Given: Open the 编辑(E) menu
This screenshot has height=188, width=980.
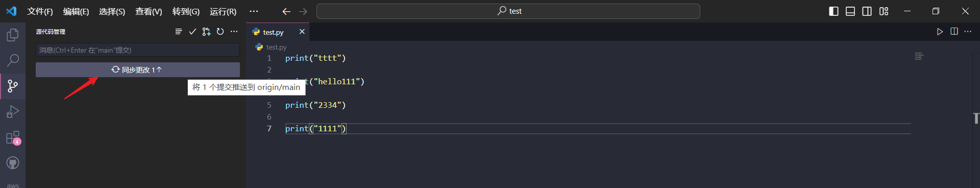Looking at the screenshot, I should tap(76, 11).
